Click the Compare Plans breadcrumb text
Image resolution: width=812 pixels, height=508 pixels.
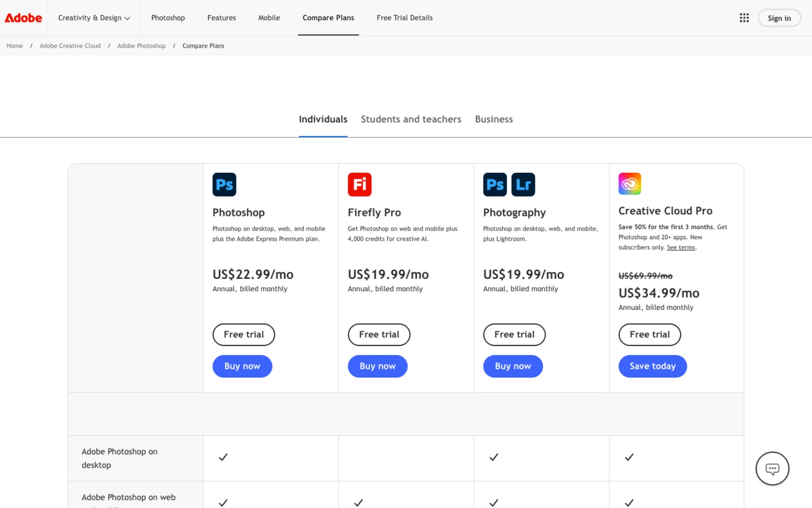click(203, 46)
